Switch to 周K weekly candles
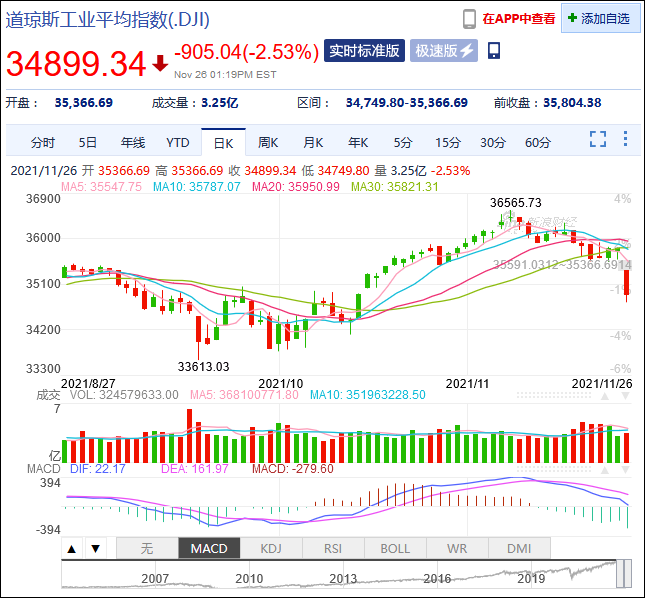 [x=268, y=143]
